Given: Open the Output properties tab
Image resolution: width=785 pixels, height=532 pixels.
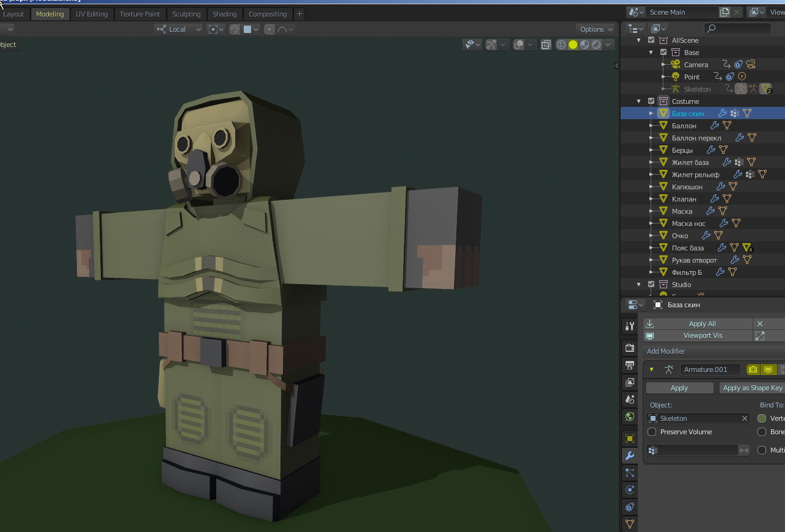Looking at the screenshot, I should tap(630, 365).
